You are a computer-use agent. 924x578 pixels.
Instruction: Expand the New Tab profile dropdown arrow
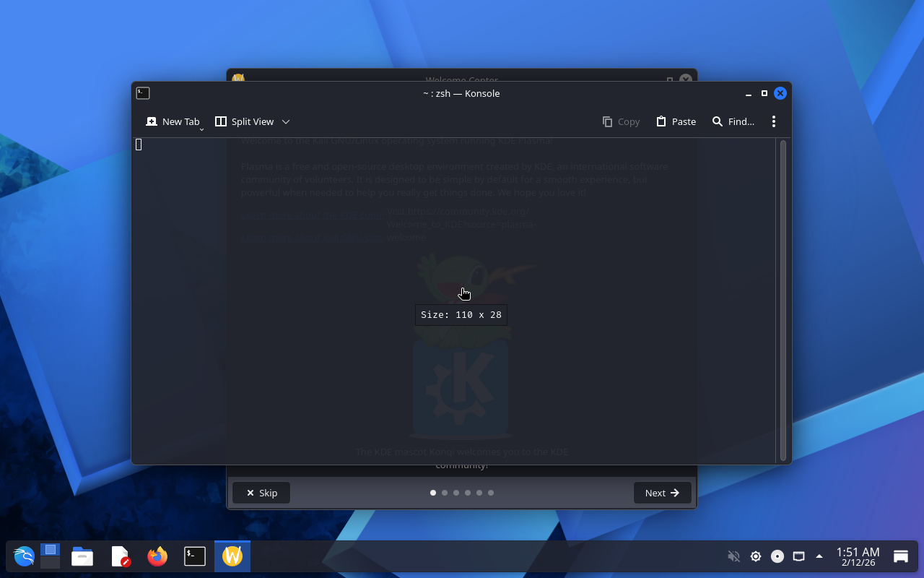tap(201, 129)
